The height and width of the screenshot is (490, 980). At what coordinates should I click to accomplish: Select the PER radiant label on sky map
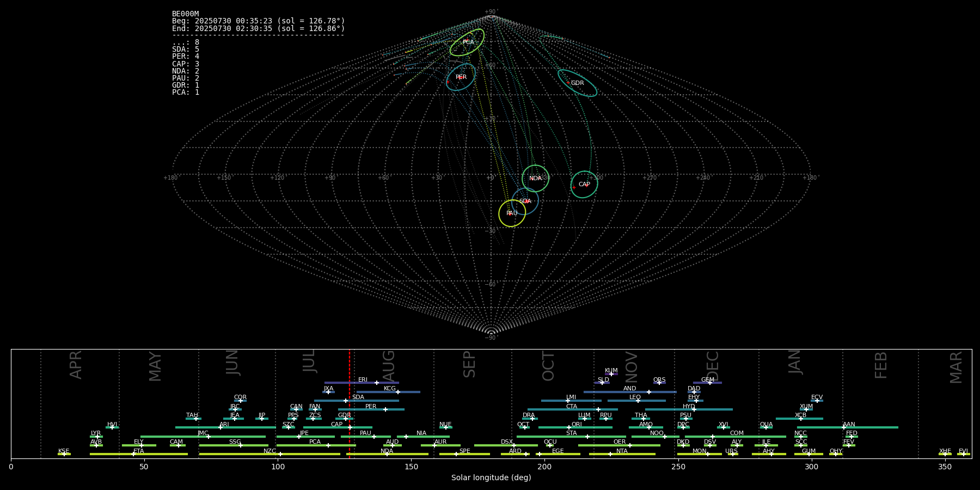pos(461,77)
